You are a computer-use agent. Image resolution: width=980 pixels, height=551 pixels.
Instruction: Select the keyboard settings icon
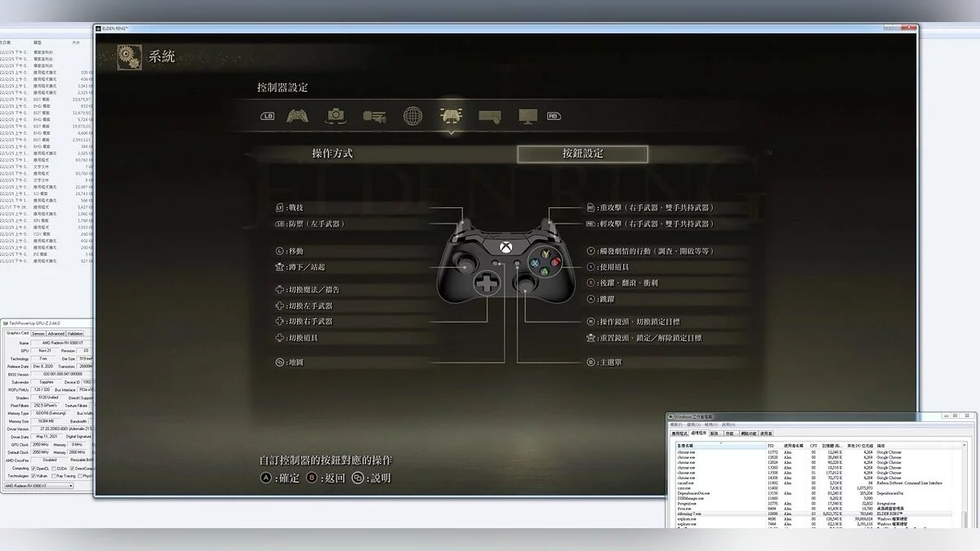[490, 115]
